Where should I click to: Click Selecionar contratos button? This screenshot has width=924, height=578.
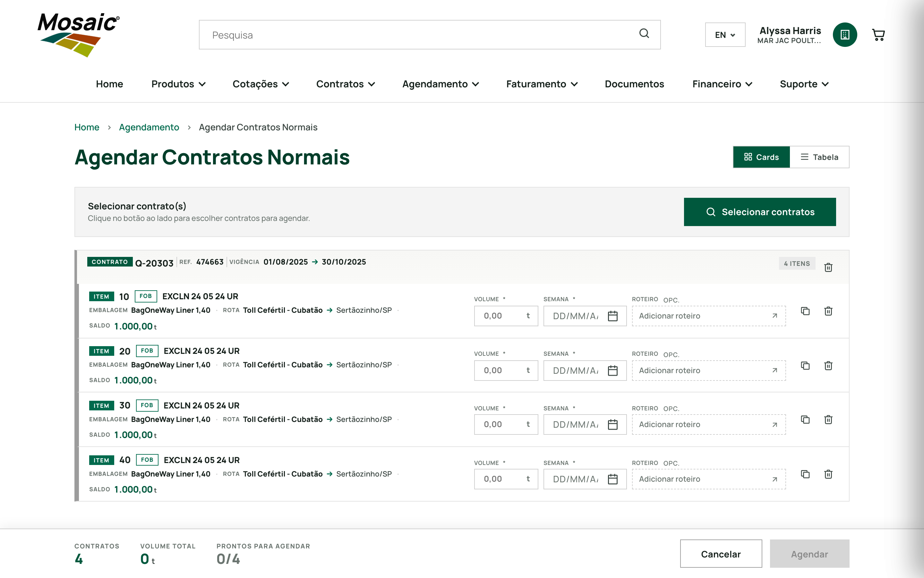(760, 212)
